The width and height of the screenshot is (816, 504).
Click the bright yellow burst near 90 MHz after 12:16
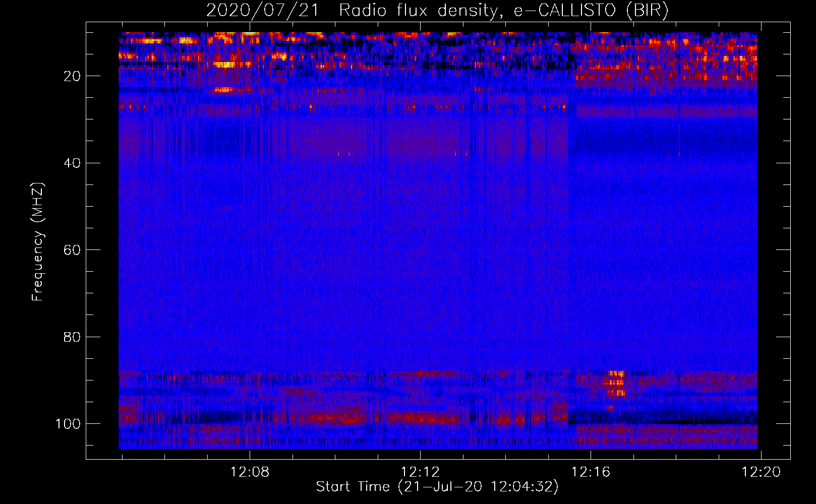(615, 383)
